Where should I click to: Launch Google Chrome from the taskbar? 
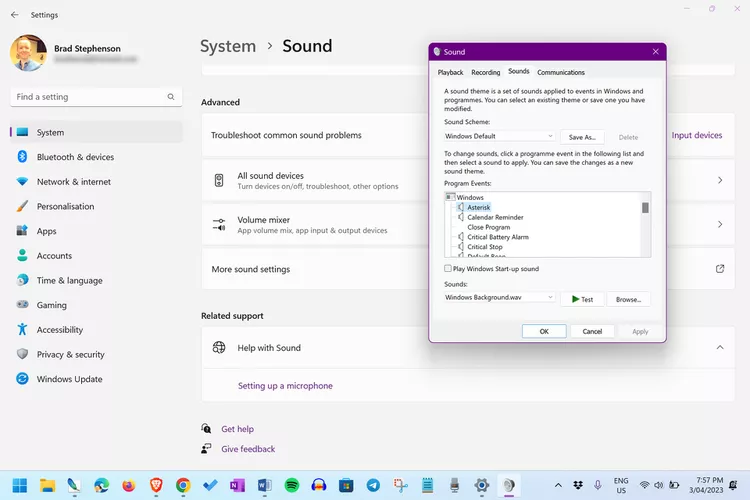point(183,486)
